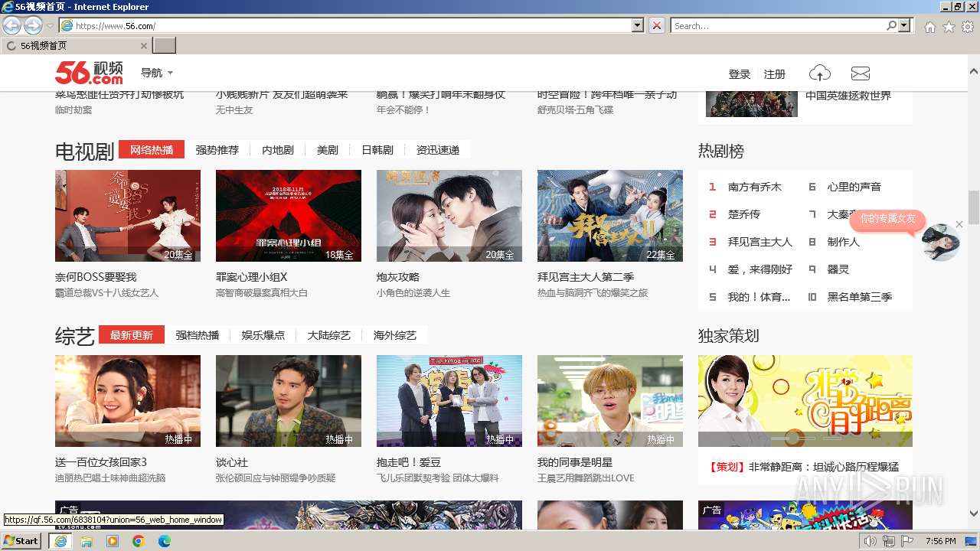Open browser Tools gear icon
The image size is (980, 551).
968,27
